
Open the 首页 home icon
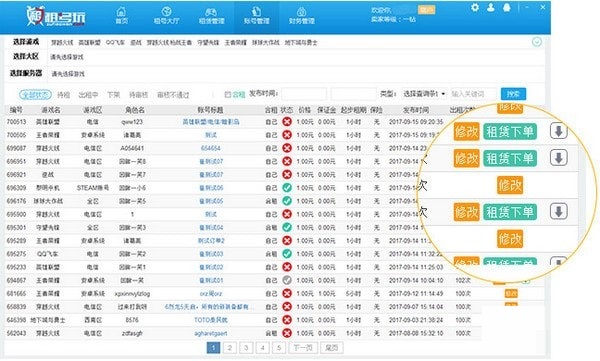pyautogui.click(x=121, y=12)
